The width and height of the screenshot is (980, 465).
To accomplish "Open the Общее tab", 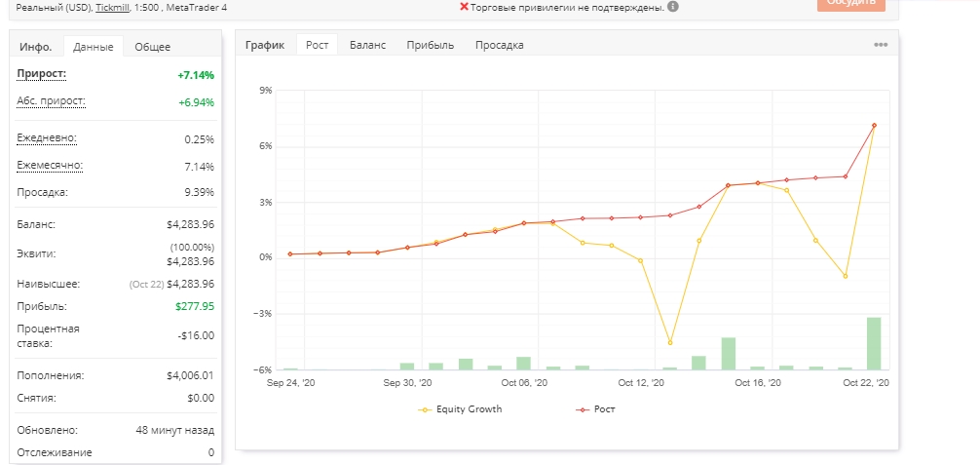I will (153, 47).
